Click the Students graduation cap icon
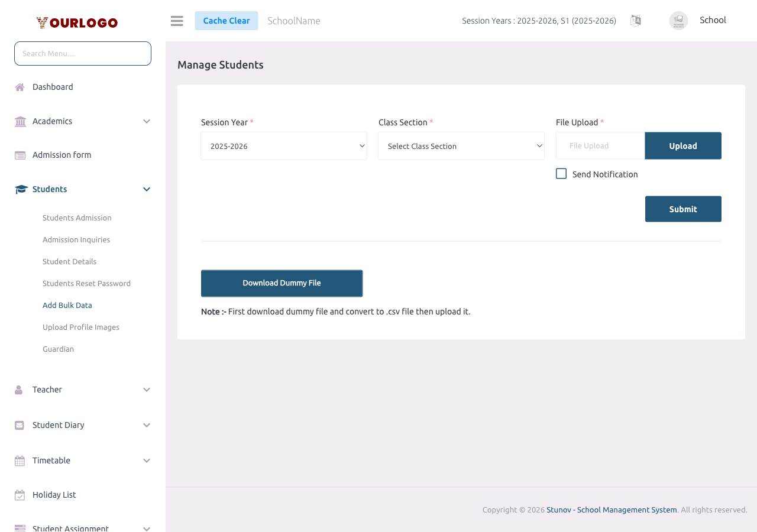Screen dimensions: 757x532 pyautogui.click(x=19, y=189)
